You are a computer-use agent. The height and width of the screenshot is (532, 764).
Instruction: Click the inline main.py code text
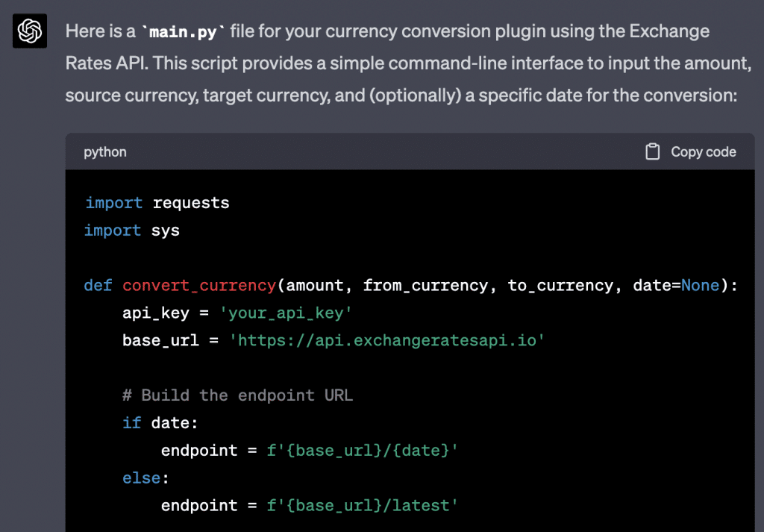pyautogui.click(x=183, y=32)
